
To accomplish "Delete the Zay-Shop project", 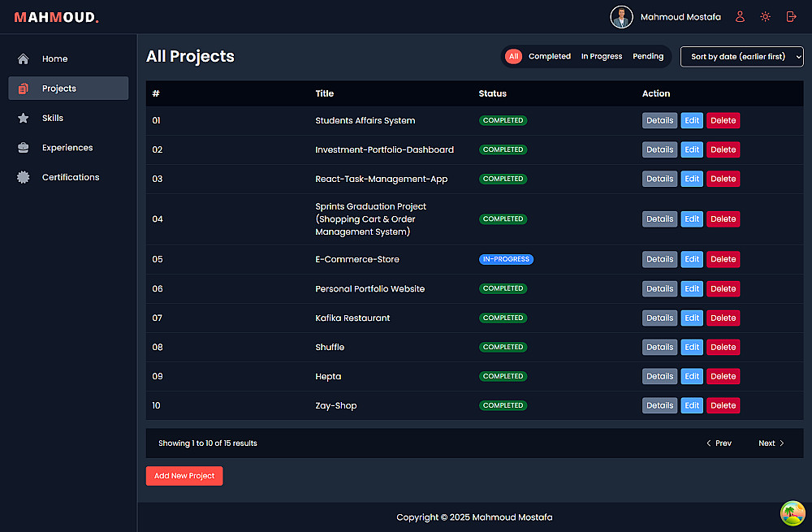I will [x=723, y=405].
